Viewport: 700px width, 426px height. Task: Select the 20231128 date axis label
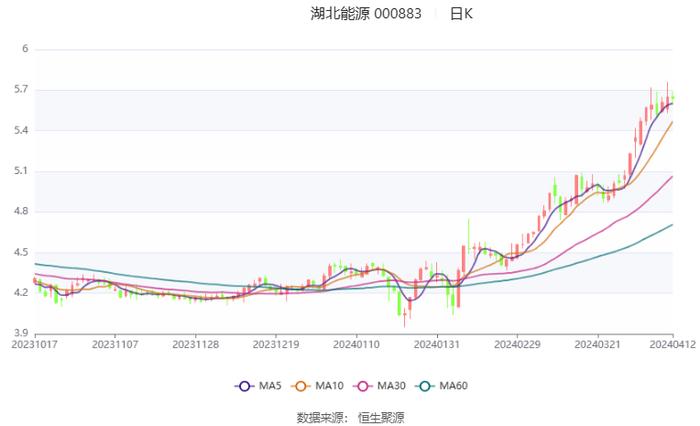pyautogui.click(x=196, y=345)
